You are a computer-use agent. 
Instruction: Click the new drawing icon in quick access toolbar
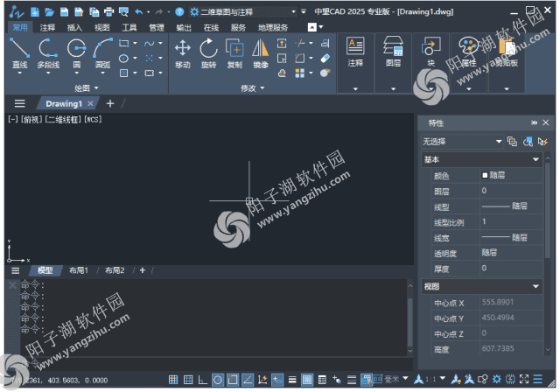(x=35, y=11)
